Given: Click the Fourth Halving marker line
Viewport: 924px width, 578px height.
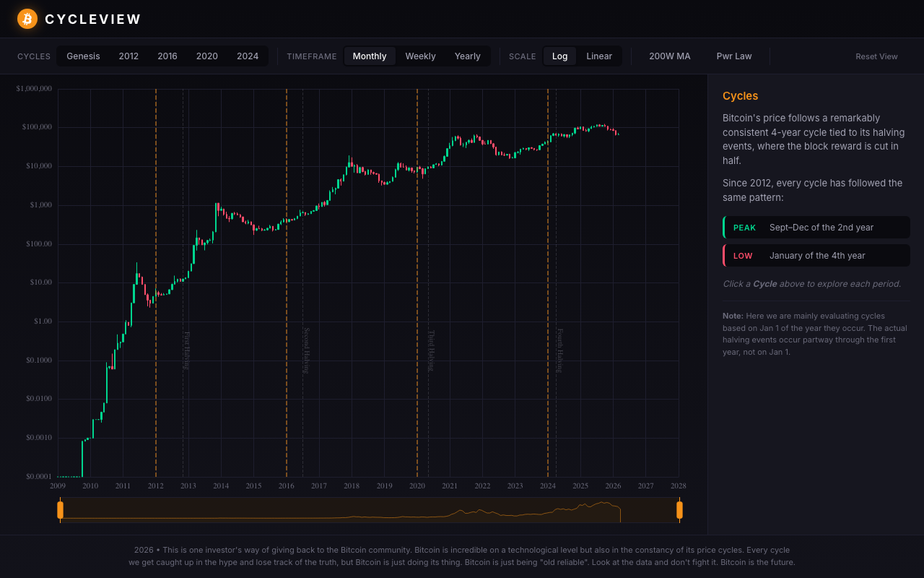Looking at the screenshot, I should pyautogui.click(x=556, y=289).
